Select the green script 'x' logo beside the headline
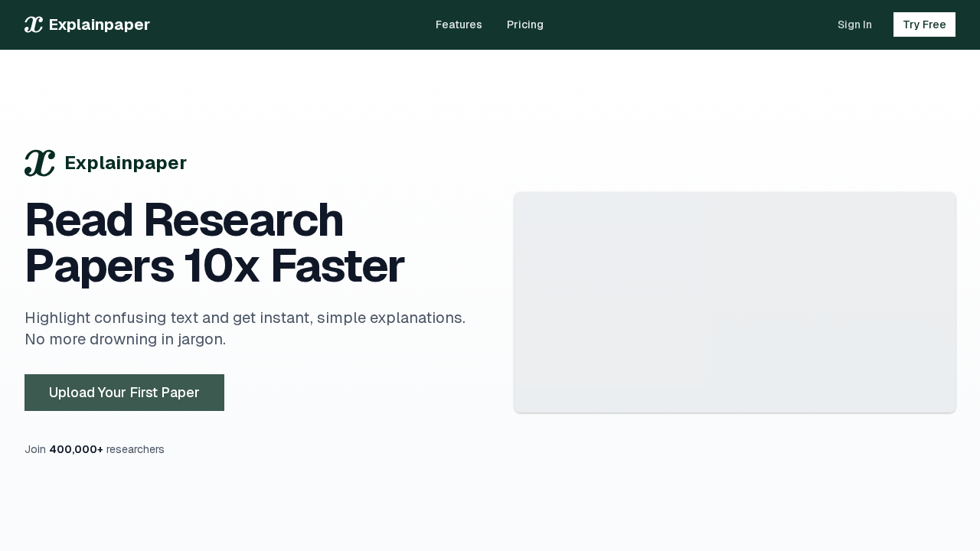Viewport: 980px width, 551px height. 39,162
